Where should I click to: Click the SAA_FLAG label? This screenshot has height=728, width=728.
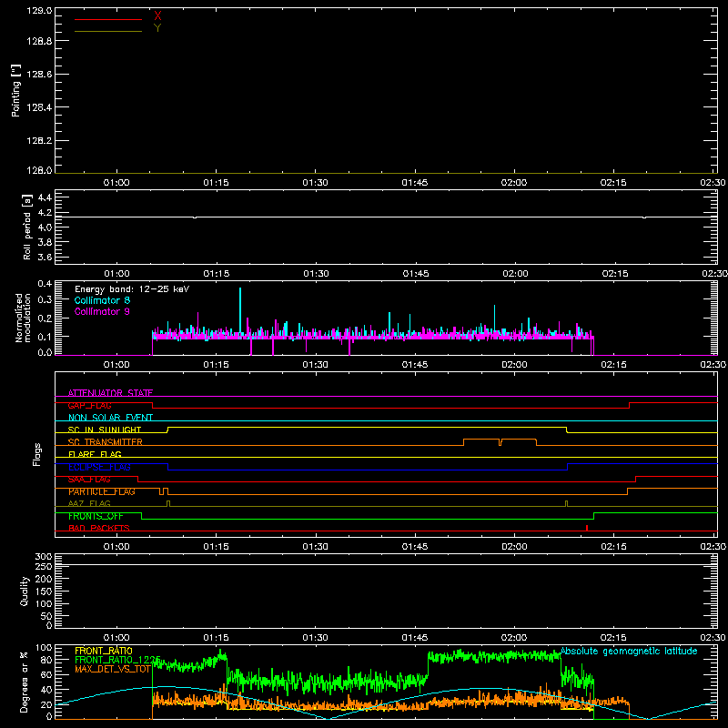(x=89, y=480)
